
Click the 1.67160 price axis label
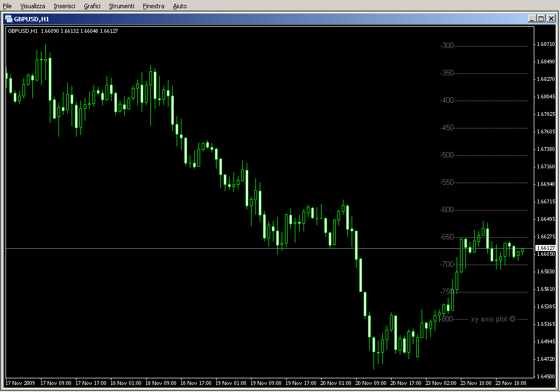tap(546, 167)
